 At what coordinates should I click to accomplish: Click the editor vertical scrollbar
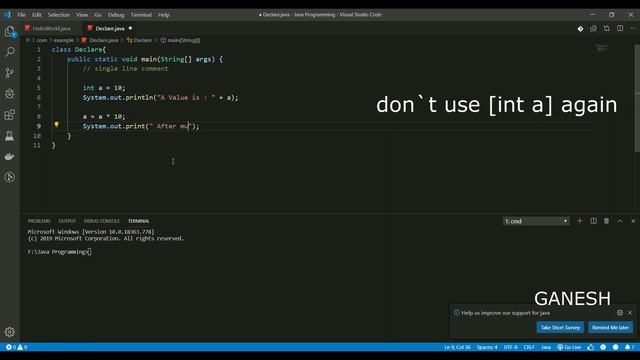637,98
